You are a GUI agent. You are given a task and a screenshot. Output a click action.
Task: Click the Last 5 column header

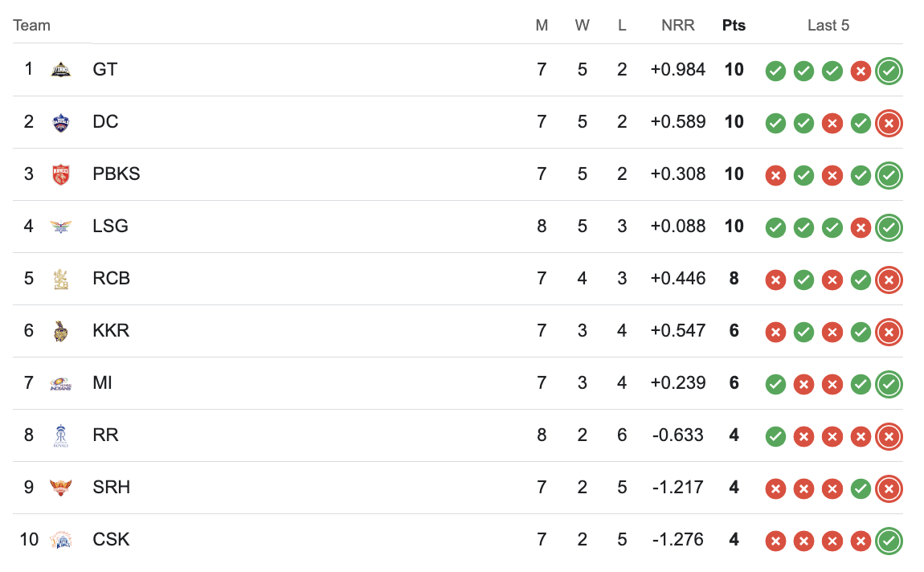point(828,26)
